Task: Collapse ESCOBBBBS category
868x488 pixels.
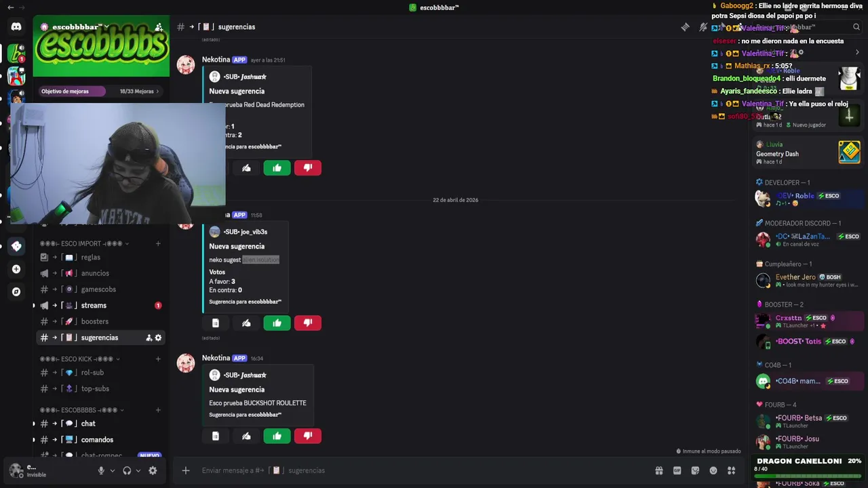Action: [x=83, y=410]
